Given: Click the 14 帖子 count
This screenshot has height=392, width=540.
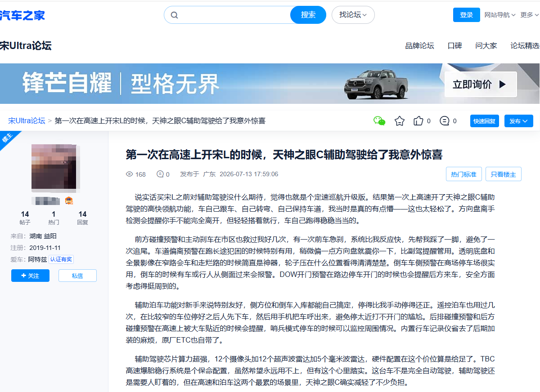Looking at the screenshot, I should pyautogui.click(x=25, y=218).
